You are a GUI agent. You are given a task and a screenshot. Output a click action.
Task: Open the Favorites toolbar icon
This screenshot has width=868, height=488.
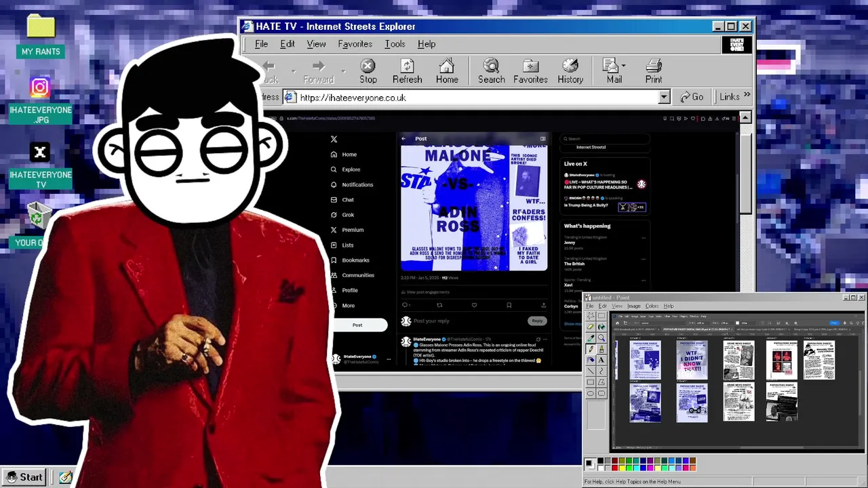point(530,71)
